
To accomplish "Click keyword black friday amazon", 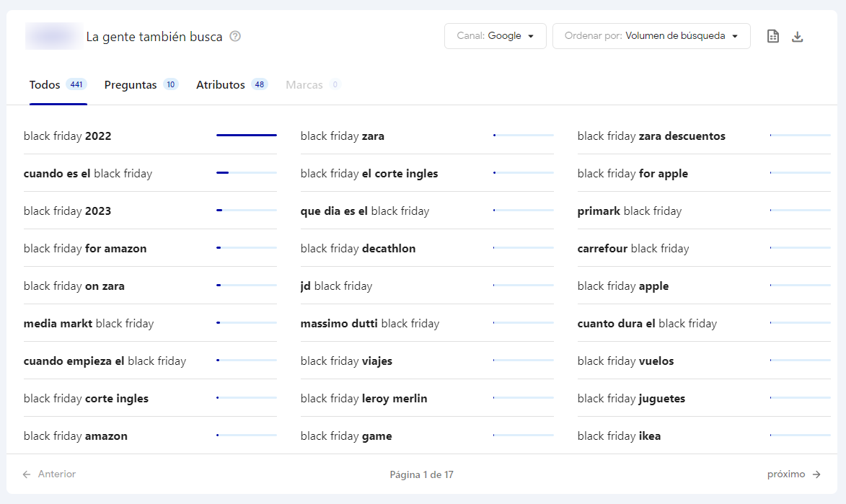I will [x=76, y=436].
